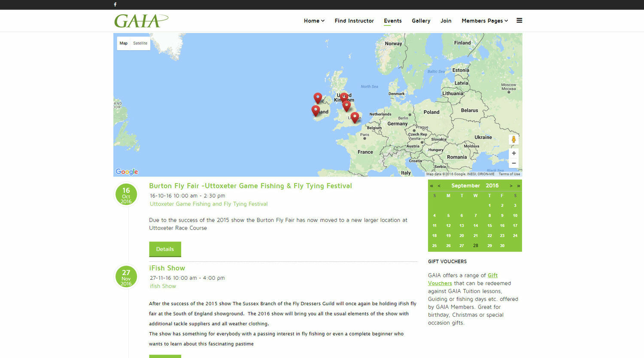This screenshot has height=358, width=644.
Task: Select September 22 in the calendar
Action: tap(489, 236)
